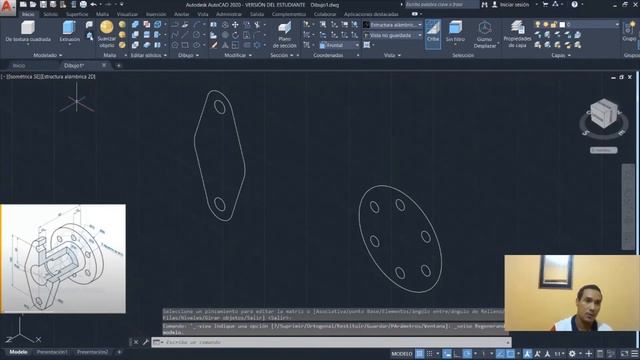Click the plus button to add new drawing tab

(x=118, y=65)
